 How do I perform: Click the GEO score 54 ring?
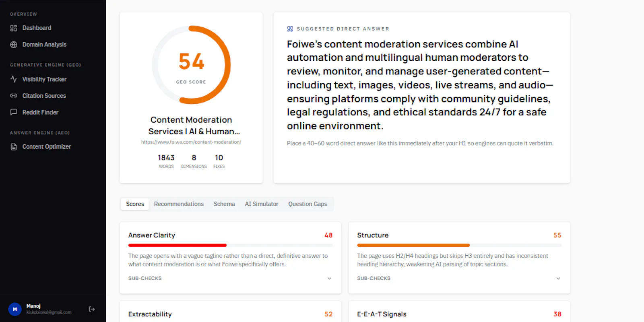tap(191, 65)
